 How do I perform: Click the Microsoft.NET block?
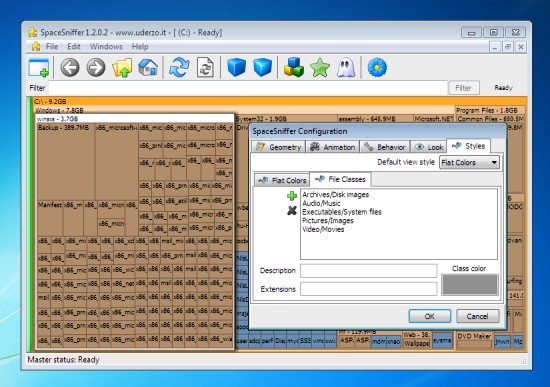click(x=434, y=119)
